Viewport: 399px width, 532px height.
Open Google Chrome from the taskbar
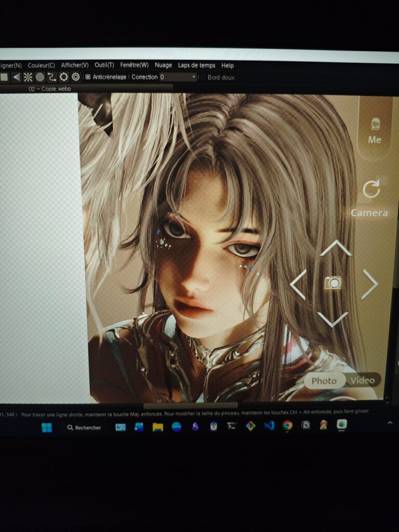287,425
